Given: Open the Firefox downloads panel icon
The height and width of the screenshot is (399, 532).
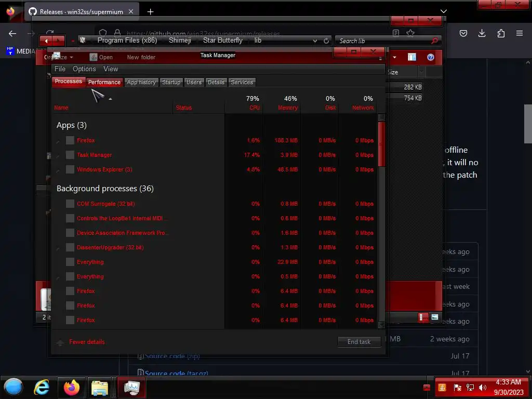Looking at the screenshot, I should [x=482, y=33].
